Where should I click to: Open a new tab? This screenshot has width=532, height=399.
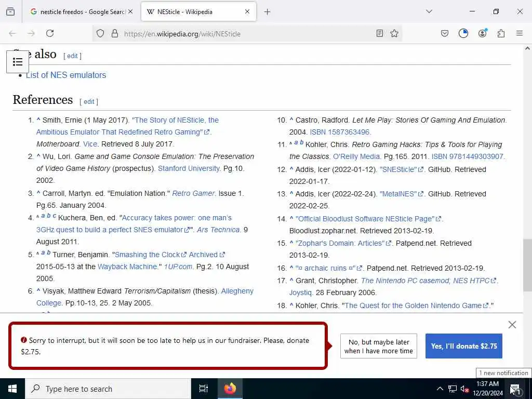[268, 12]
